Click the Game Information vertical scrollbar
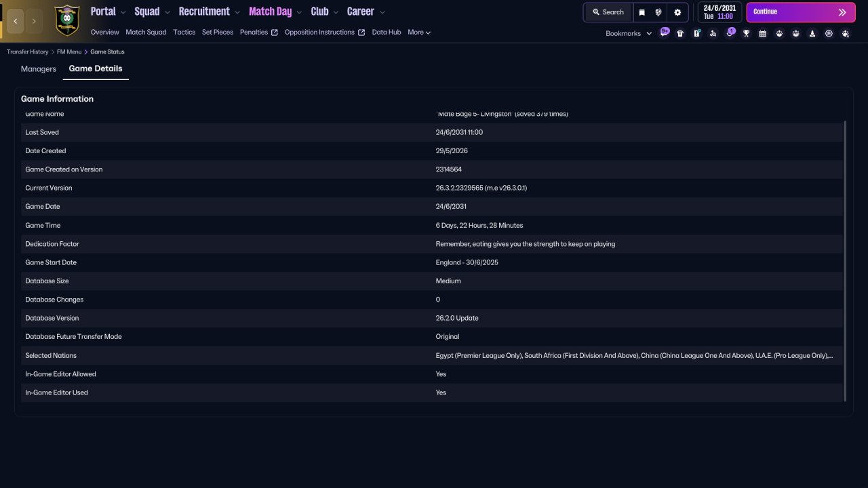 pos(845,261)
